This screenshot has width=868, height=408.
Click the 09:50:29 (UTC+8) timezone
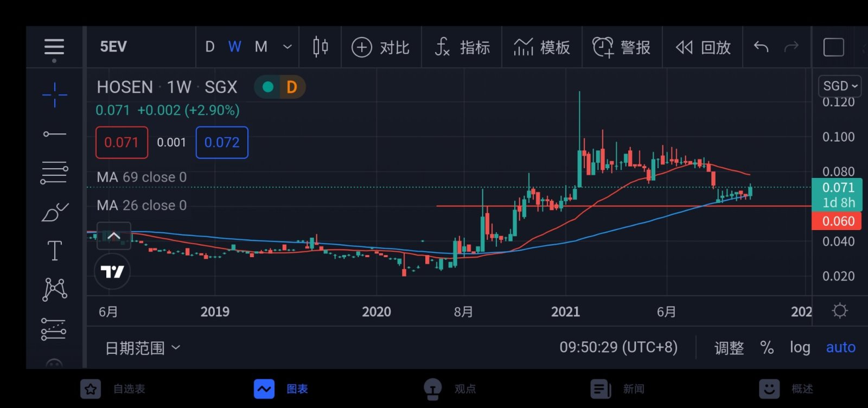(618, 347)
